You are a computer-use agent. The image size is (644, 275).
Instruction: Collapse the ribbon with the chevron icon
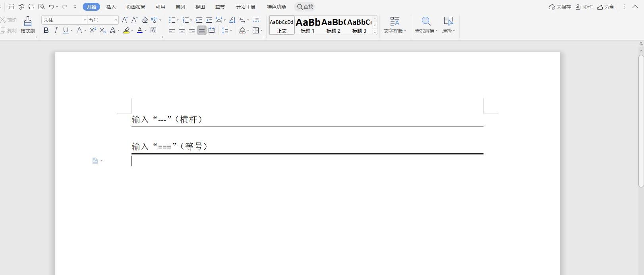[x=635, y=7]
